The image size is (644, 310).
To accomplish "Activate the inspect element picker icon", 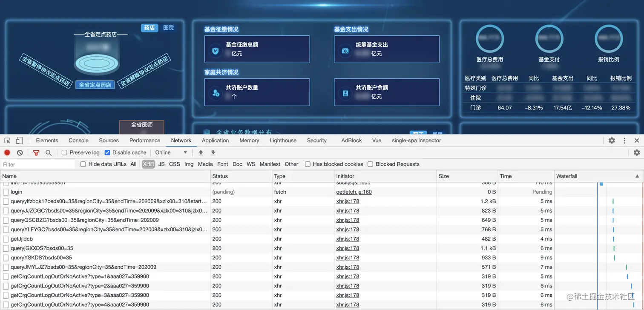I will (x=7, y=141).
